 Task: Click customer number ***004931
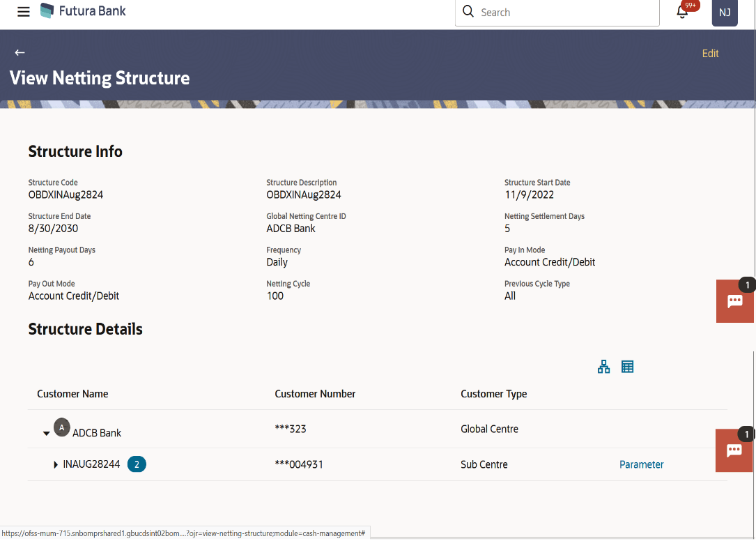(x=299, y=464)
